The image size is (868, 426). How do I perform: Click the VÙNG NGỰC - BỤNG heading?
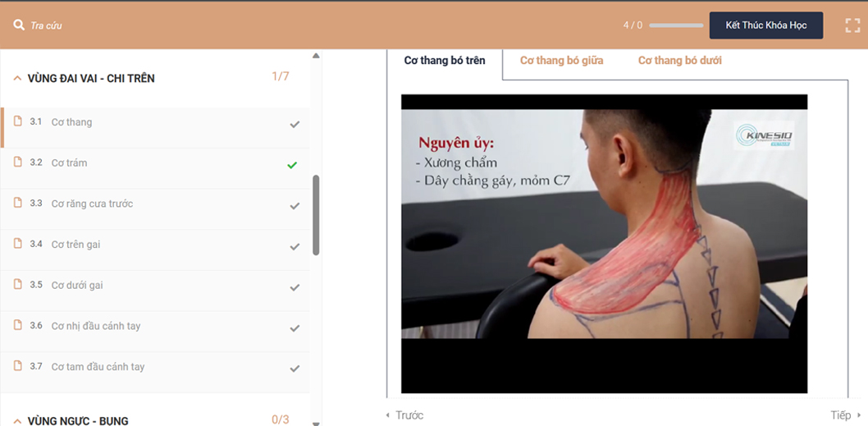78,421
